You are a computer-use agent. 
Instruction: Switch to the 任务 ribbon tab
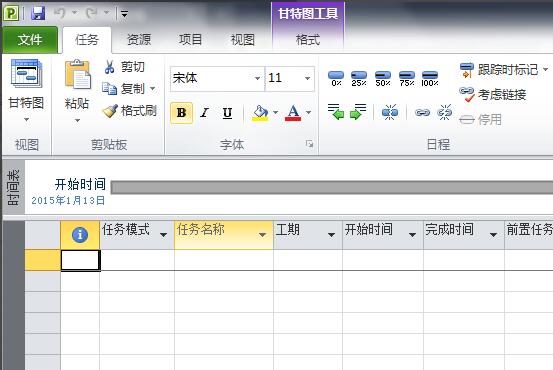click(87, 40)
